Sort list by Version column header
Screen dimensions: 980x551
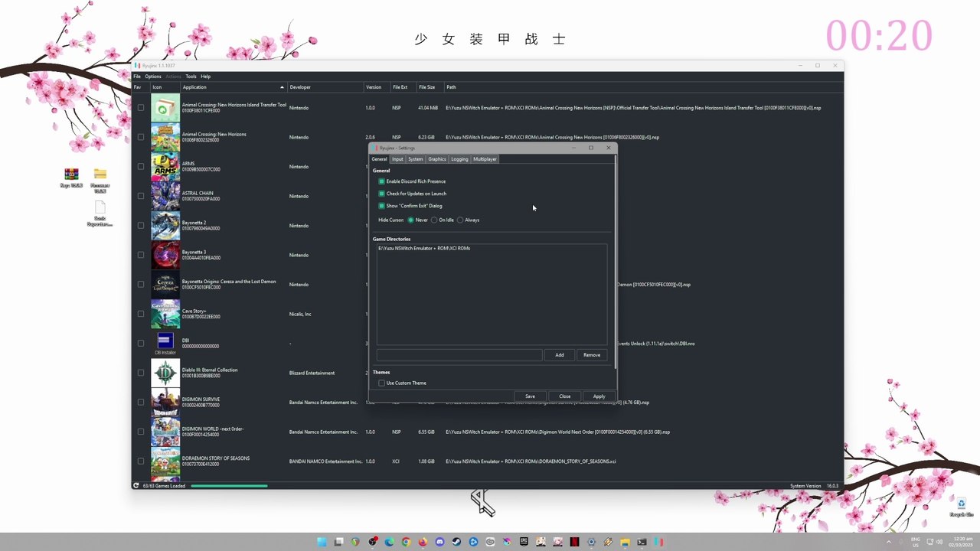[x=377, y=87]
